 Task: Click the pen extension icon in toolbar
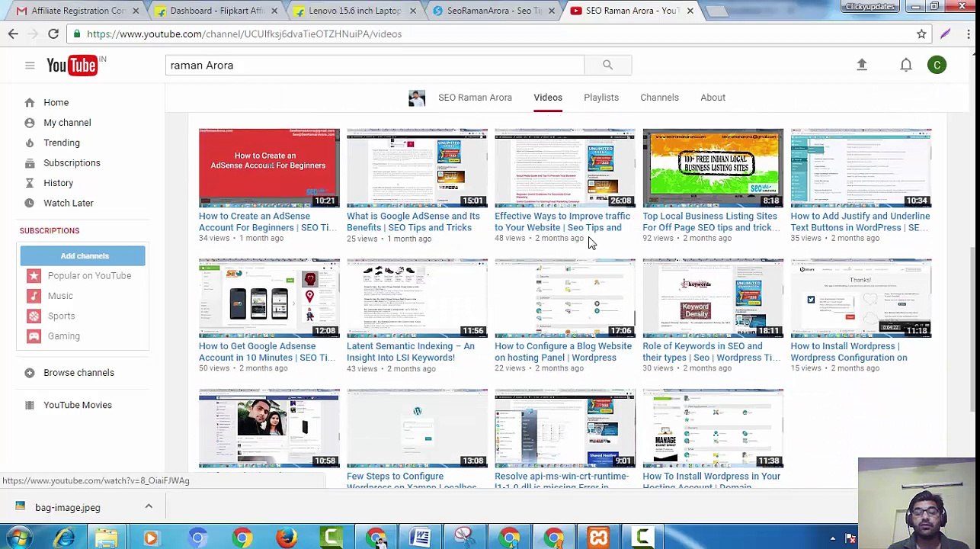[945, 34]
